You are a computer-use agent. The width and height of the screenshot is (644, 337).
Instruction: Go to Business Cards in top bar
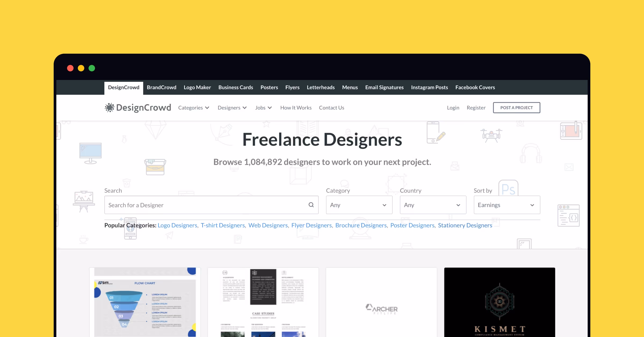coord(236,87)
